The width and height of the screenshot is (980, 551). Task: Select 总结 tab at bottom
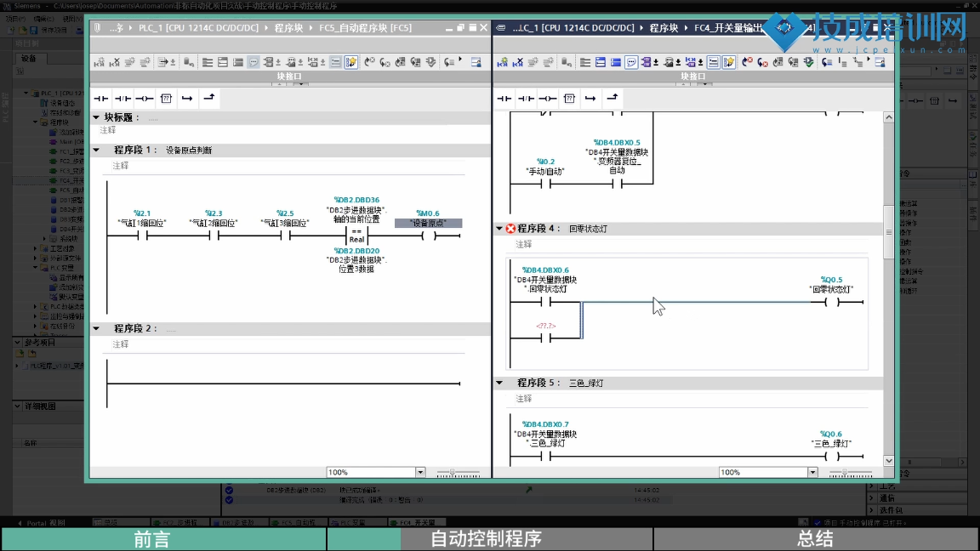815,538
